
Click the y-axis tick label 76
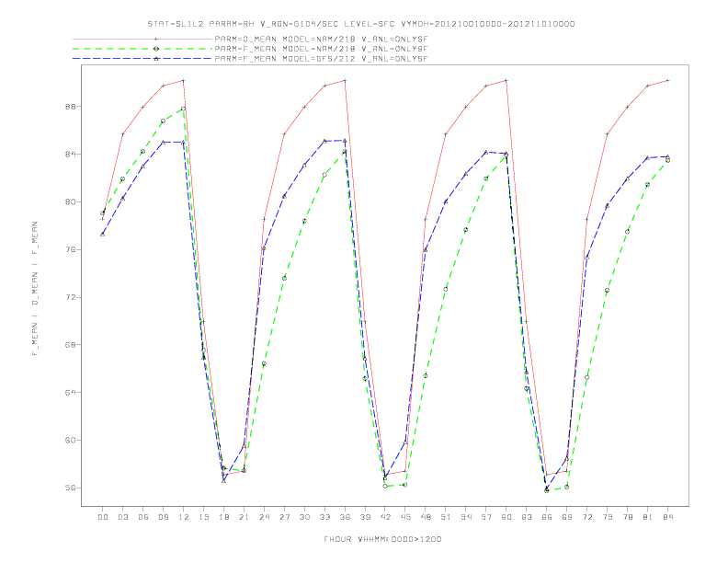[x=70, y=249]
